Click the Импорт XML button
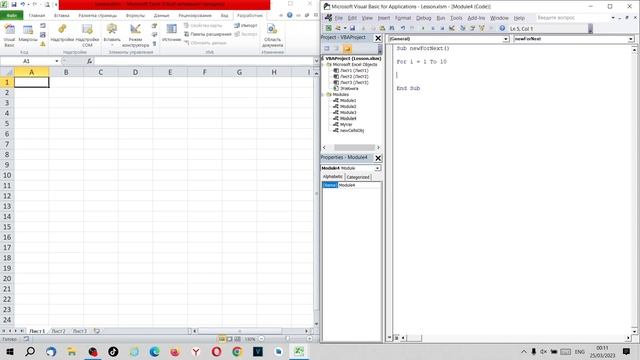640x360 pixels. click(x=246, y=26)
